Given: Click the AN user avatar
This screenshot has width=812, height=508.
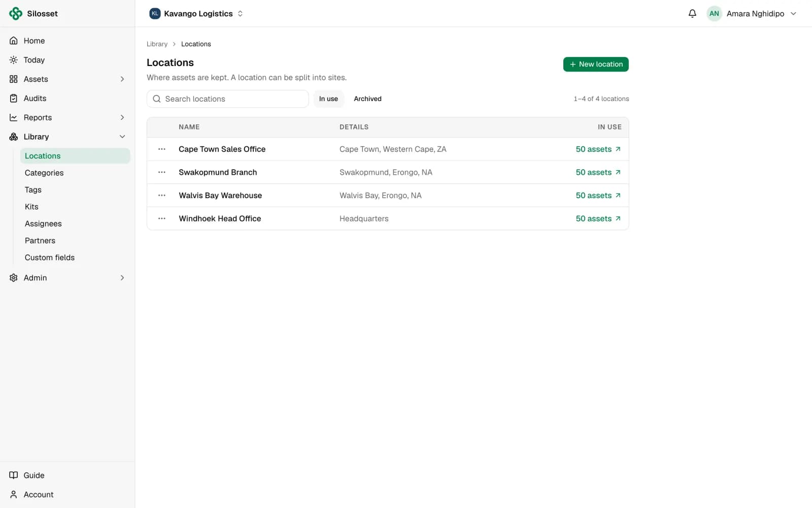Looking at the screenshot, I should click(714, 14).
